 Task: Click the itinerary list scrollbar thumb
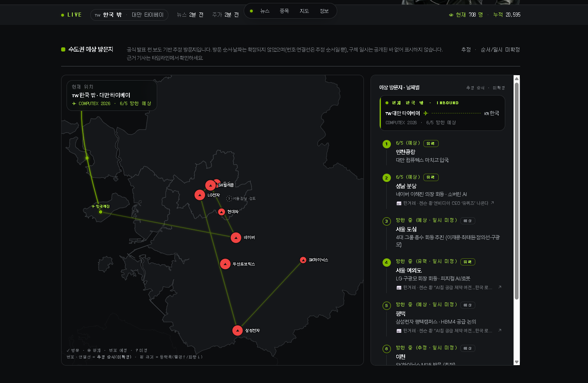pos(517,191)
